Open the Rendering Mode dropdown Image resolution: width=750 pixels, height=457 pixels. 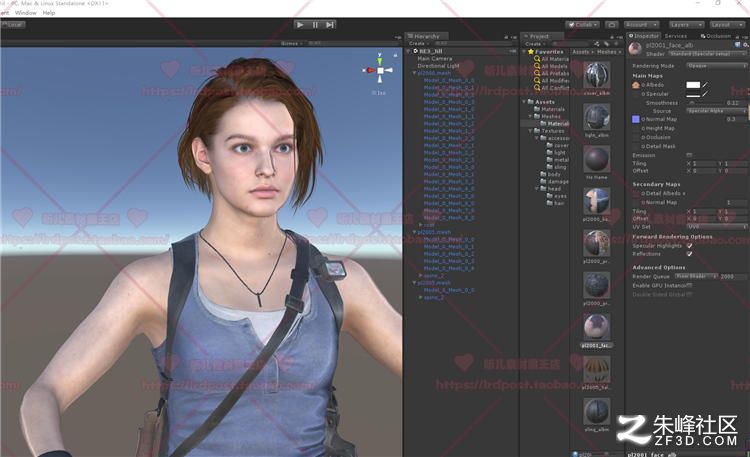pyautogui.click(x=716, y=66)
